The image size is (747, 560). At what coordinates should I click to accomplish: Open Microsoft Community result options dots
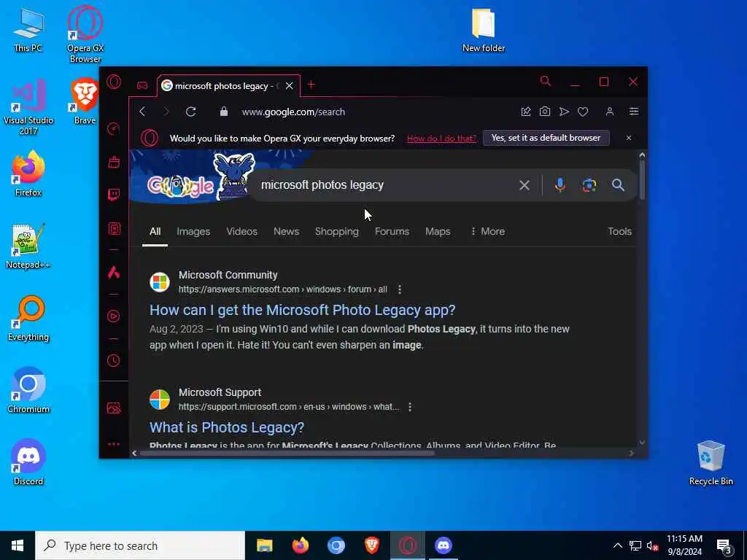click(x=400, y=289)
